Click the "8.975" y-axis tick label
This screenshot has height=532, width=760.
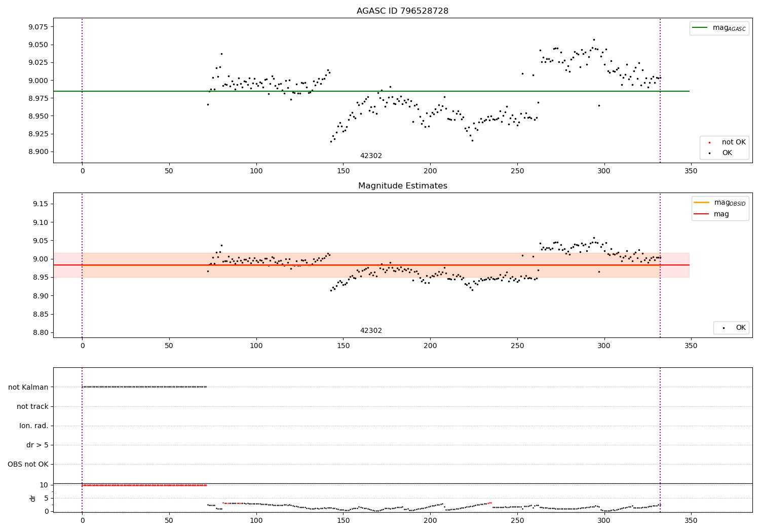[38, 98]
